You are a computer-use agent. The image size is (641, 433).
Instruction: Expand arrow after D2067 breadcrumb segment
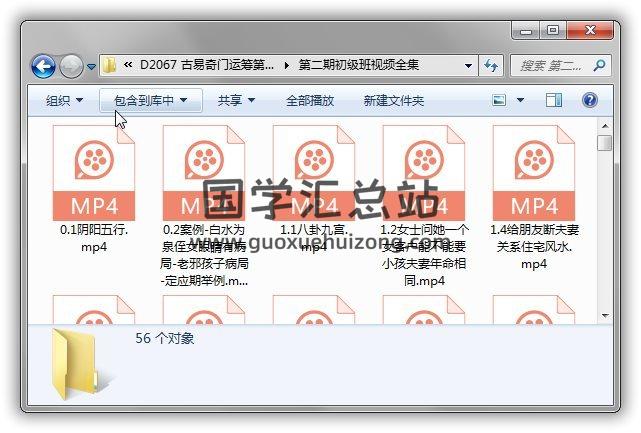point(287,65)
